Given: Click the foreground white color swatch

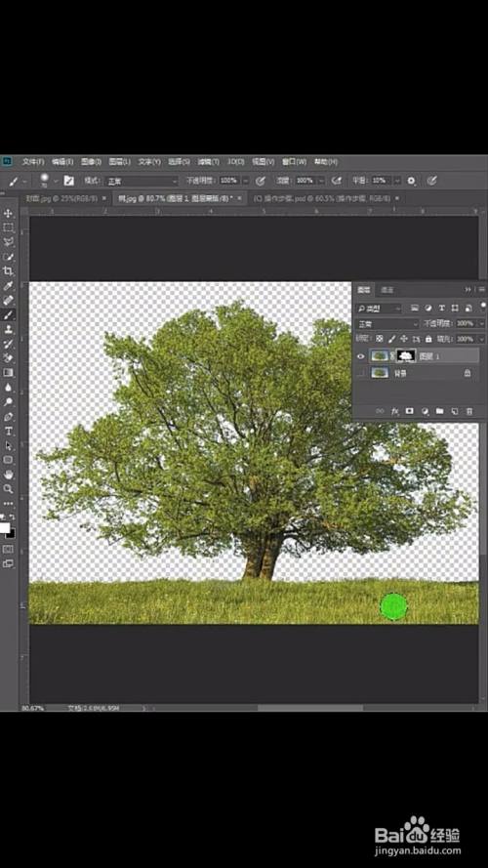Looking at the screenshot, I should click(5, 527).
